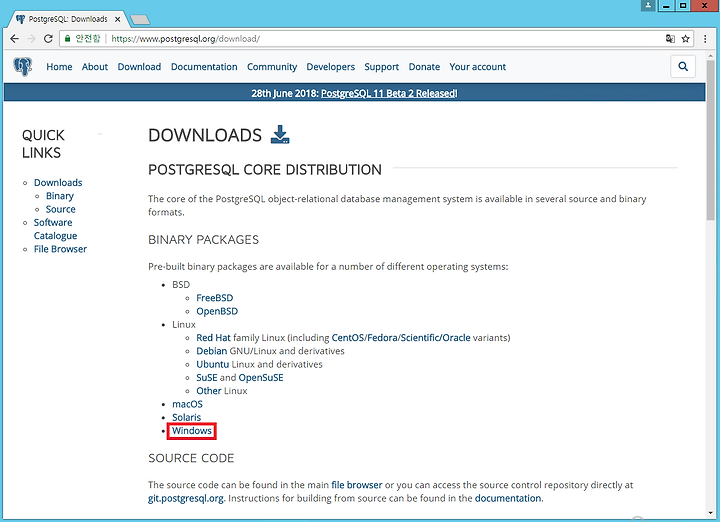Open the OpenSuSE link
The width and height of the screenshot is (720, 522).
pyautogui.click(x=261, y=378)
